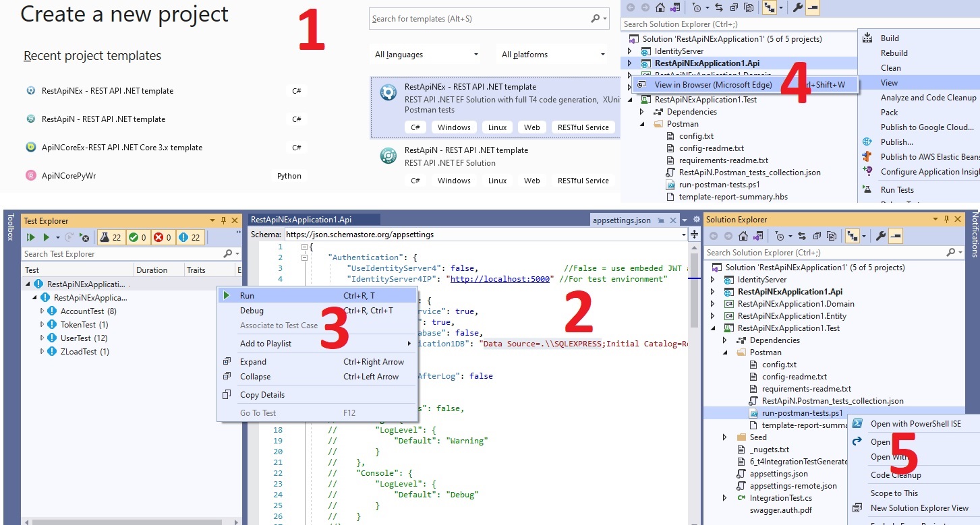Click Properties wrench in titled Solution Explorer toolbar
The width and height of the screenshot is (980, 525).
tap(881, 236)
